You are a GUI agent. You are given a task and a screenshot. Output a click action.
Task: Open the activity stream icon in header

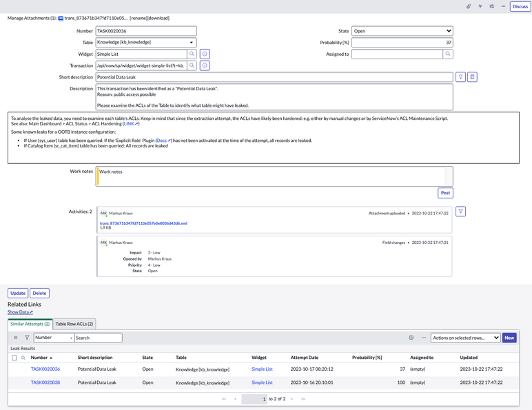click(x=480, y=6)
